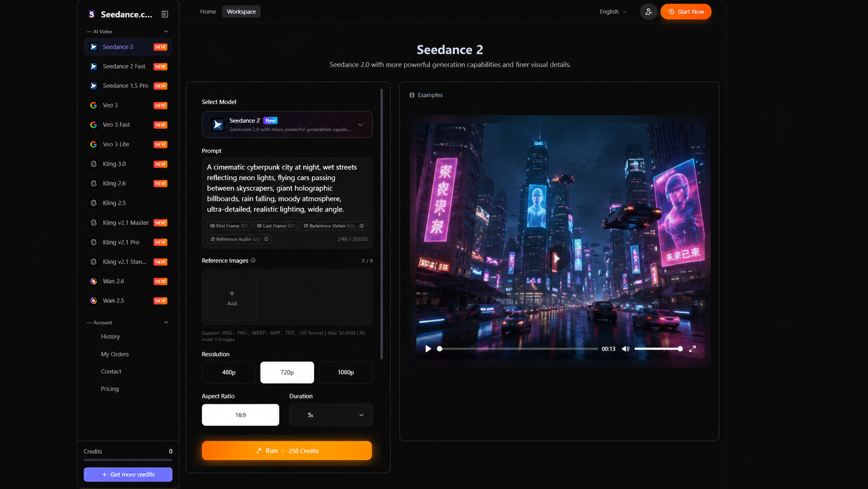Select Kling v2.1 Stan... in the sidebar
This screenshot has height=489, width=868.
coord(128,262)
